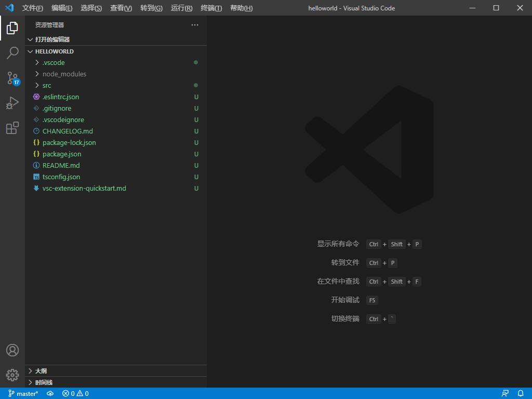This screenshot has height=399, width=532.
Task: Open the Run and Debug view
Action: click(12, 103)
